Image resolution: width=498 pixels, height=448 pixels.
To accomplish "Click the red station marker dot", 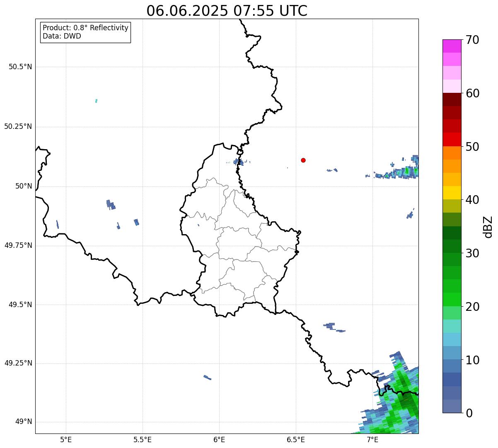I will coord(303,160).
